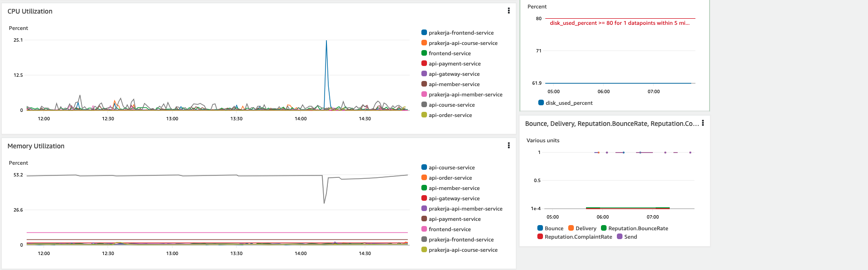Screen dimensions: 868x270
Task: Click the Bounce, Delivery, Reputation widget title
Action: point(612,124)
